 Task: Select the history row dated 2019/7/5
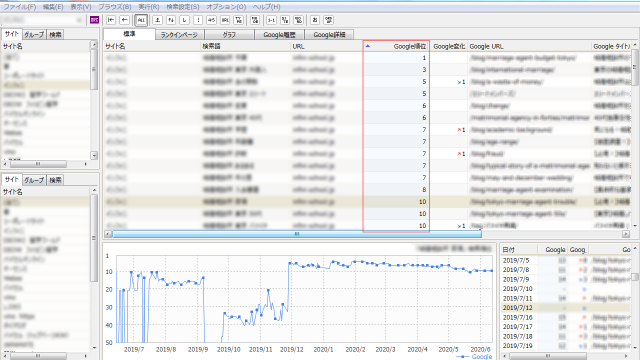566,260
